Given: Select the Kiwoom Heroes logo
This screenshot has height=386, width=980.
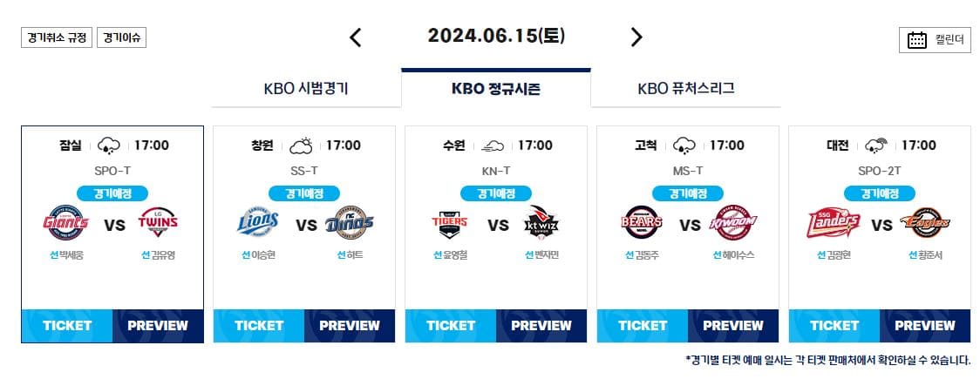Looking at the screenshot, I should [x=734, y=223].
